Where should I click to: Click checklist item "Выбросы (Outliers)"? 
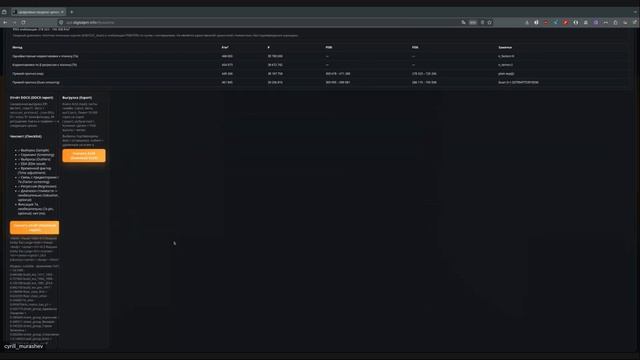coord(34,159)
